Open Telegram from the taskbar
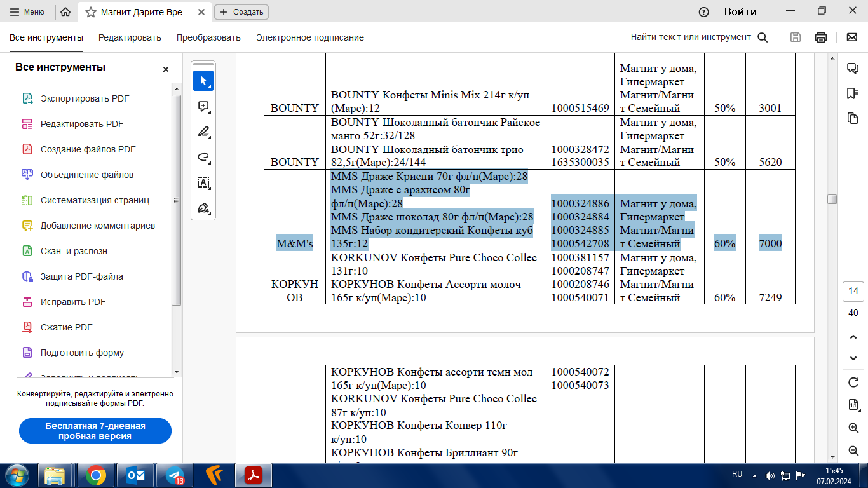Image resolution: width=868 pixels, height=488 pixels. [x=175, y=475]
